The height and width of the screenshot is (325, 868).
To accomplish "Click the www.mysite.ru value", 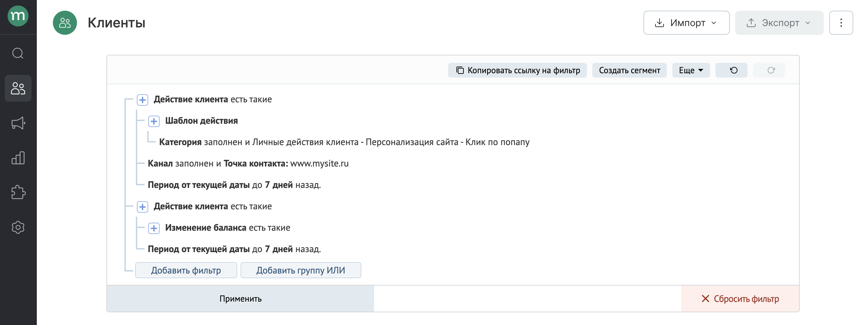I will tap(319, 164).
